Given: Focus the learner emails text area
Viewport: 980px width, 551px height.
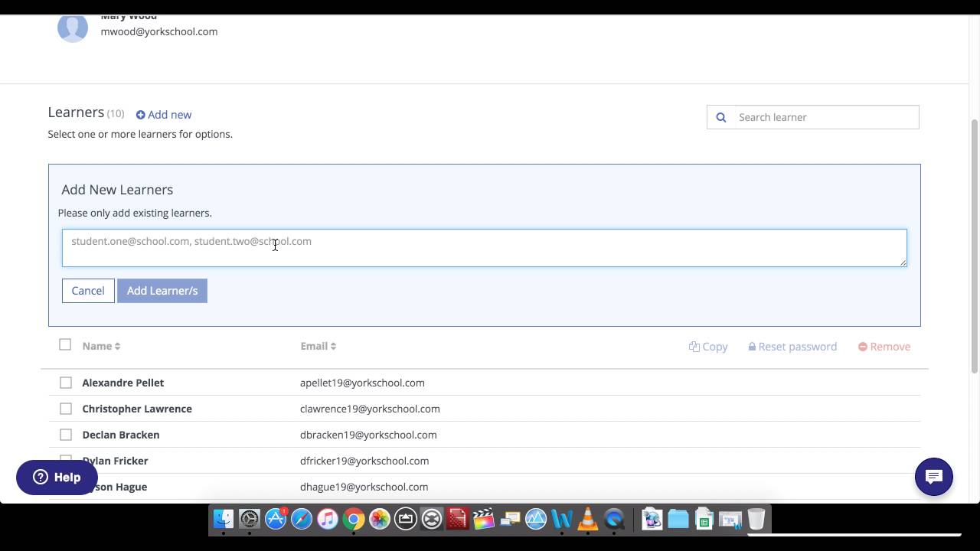Looking at the screenshot, I should [485, 248].
